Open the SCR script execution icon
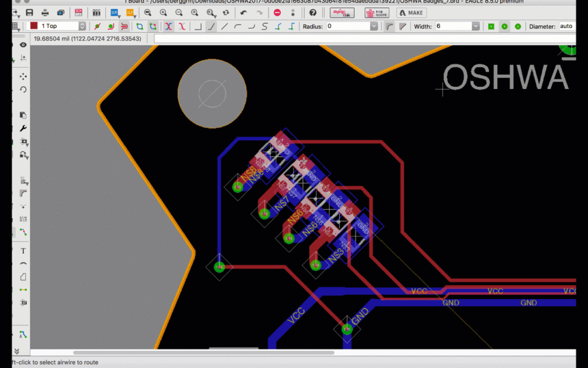Image resolution: width=588 pixels, height=368 pixels. [114, 12]
